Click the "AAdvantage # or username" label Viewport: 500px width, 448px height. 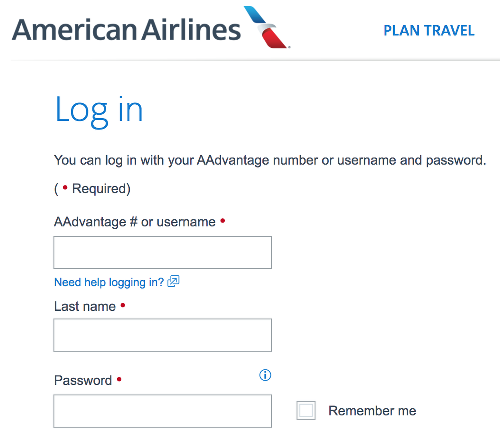[134, 222]
